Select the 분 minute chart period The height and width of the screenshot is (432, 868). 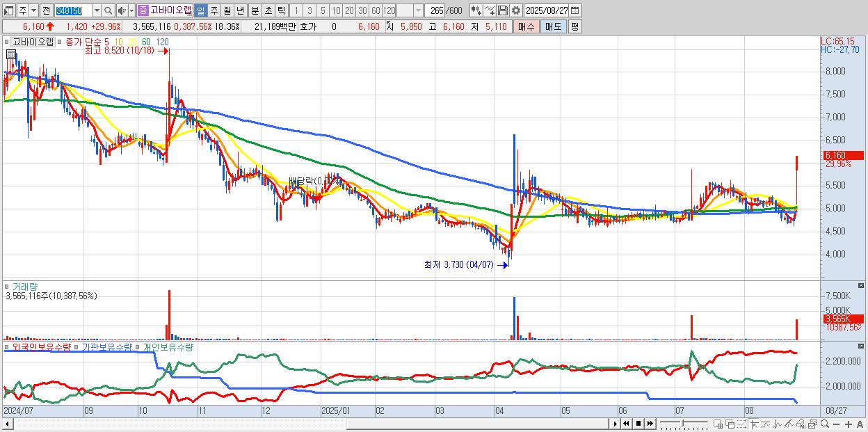point(255,10)
